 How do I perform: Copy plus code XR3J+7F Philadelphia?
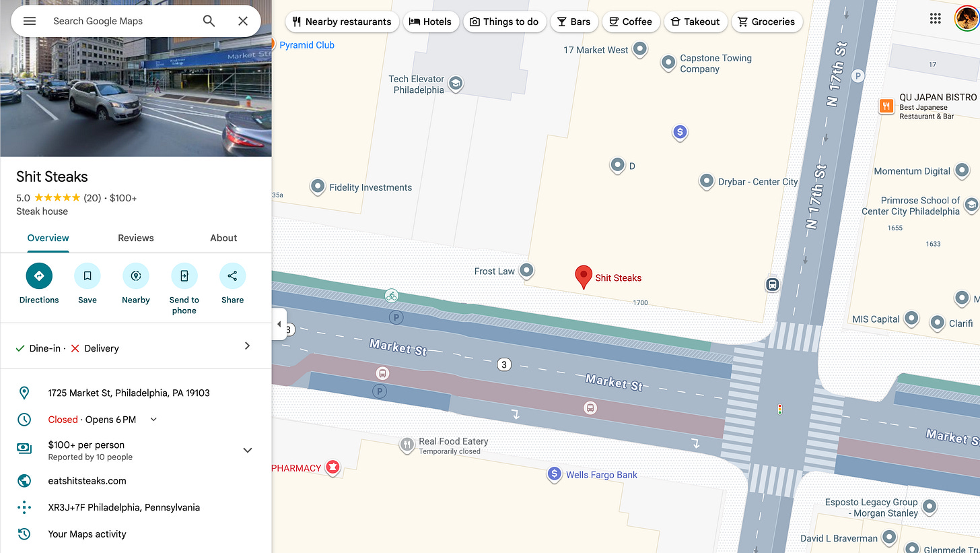click(124, 507)
